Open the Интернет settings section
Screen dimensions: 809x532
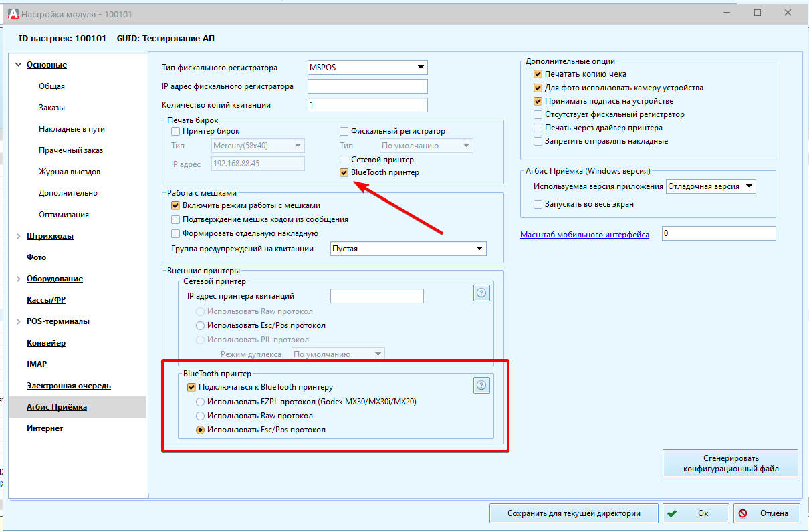point(45,428)
